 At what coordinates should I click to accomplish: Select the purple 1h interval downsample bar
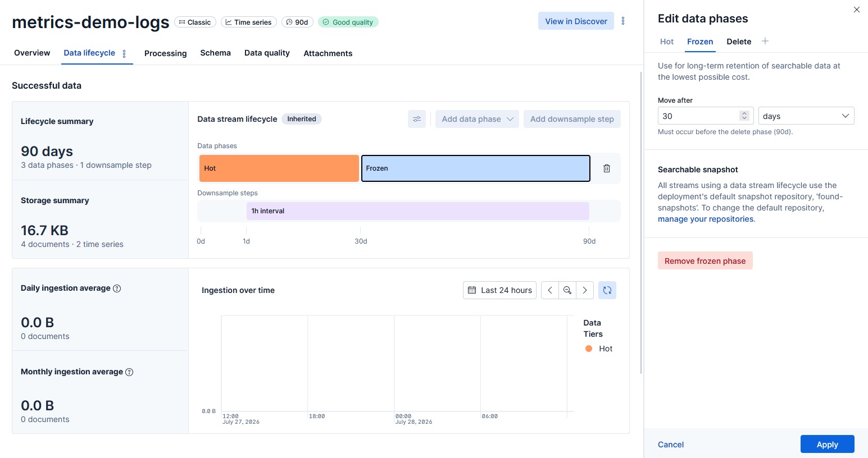(418, 211)
